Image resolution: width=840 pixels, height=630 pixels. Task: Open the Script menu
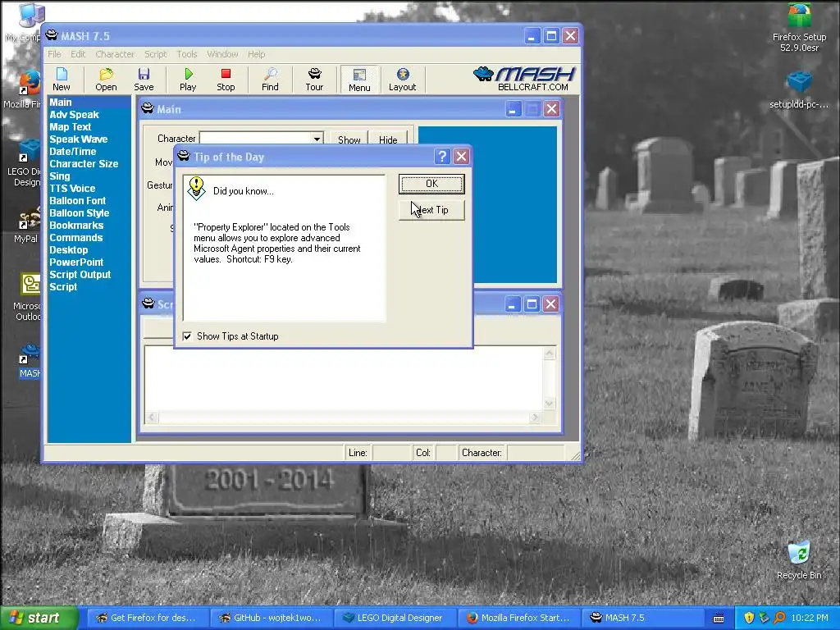[155, 54]
